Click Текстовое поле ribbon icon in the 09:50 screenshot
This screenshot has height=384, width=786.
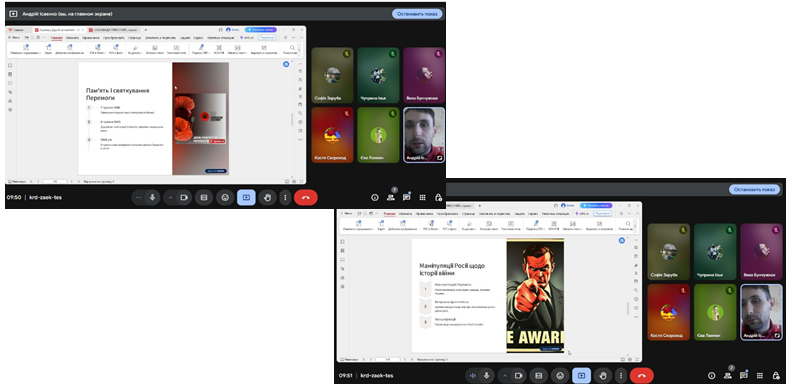[176, 49]
